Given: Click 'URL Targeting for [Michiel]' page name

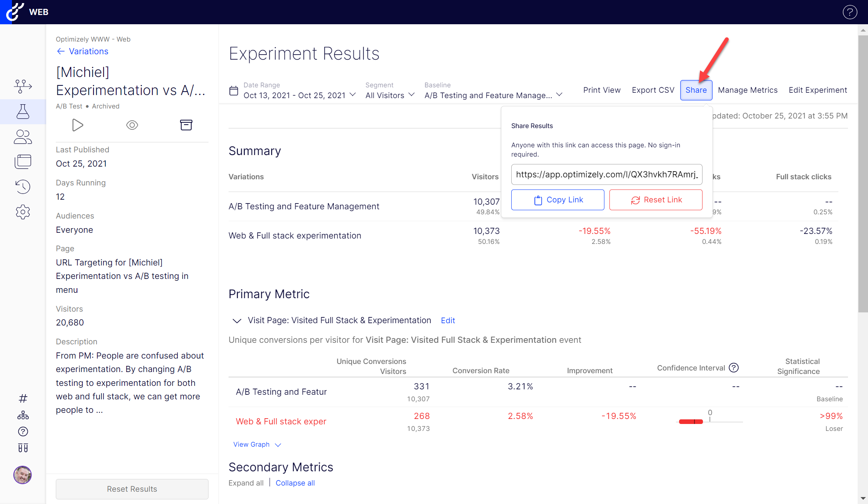Looking at the screenshot, I should click(122, 276).
